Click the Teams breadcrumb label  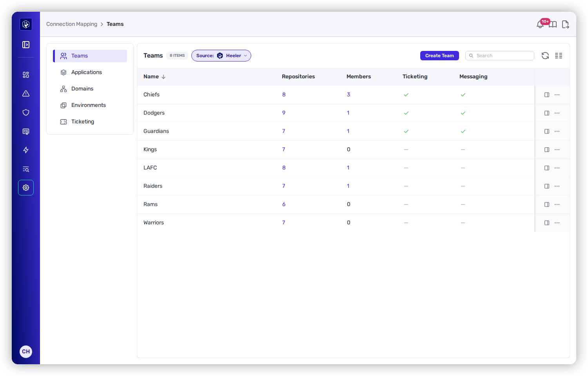[x=115, y=24]
